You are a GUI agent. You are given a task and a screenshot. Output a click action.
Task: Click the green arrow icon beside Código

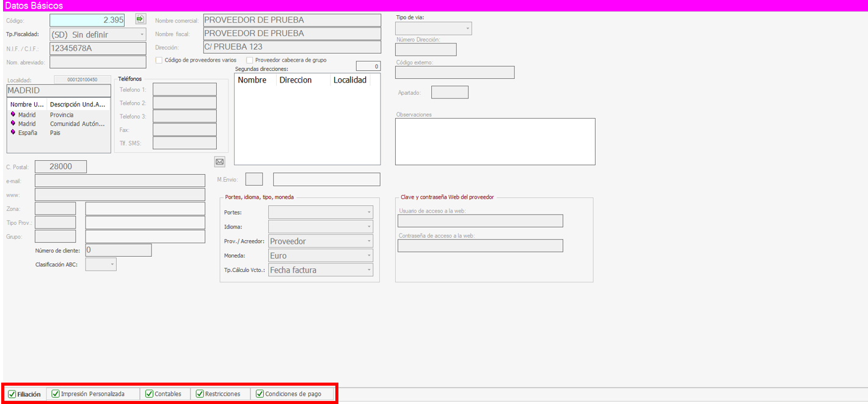tap(140, 20)
